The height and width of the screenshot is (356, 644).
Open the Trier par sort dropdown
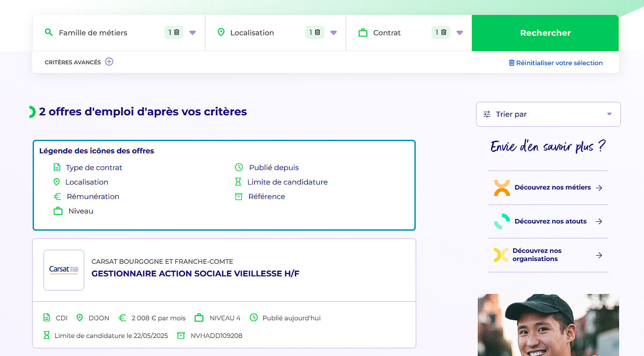(x=548, y=114)
